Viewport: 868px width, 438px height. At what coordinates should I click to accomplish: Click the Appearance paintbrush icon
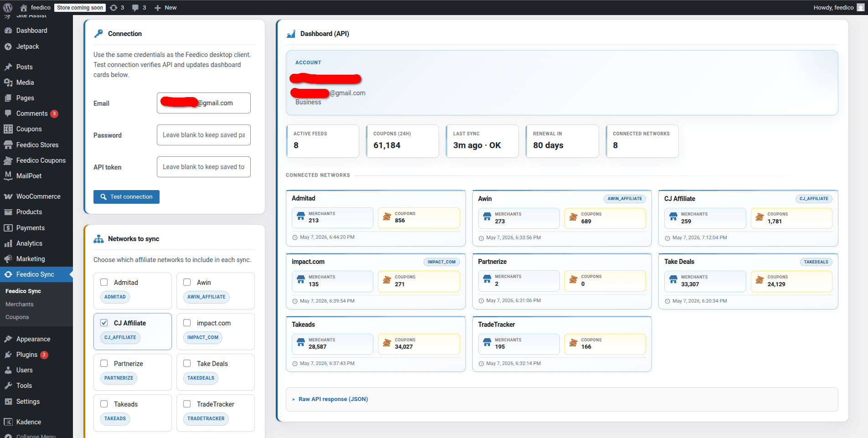click(8, 339)
